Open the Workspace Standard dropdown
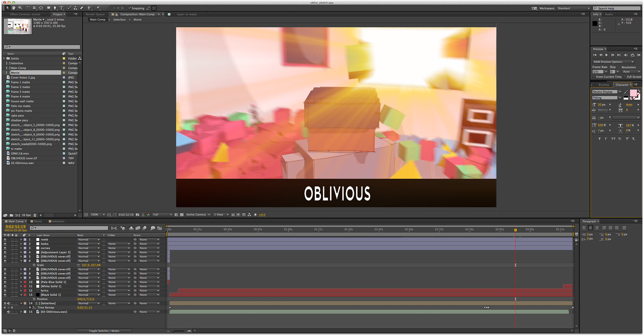Viewport: 644px width, 336px height. pyautogui.click(x=573, y=8)
